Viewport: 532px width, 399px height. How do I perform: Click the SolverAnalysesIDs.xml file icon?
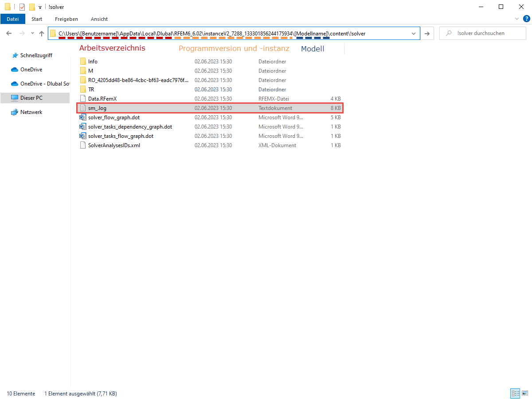[x=83, y=145]
